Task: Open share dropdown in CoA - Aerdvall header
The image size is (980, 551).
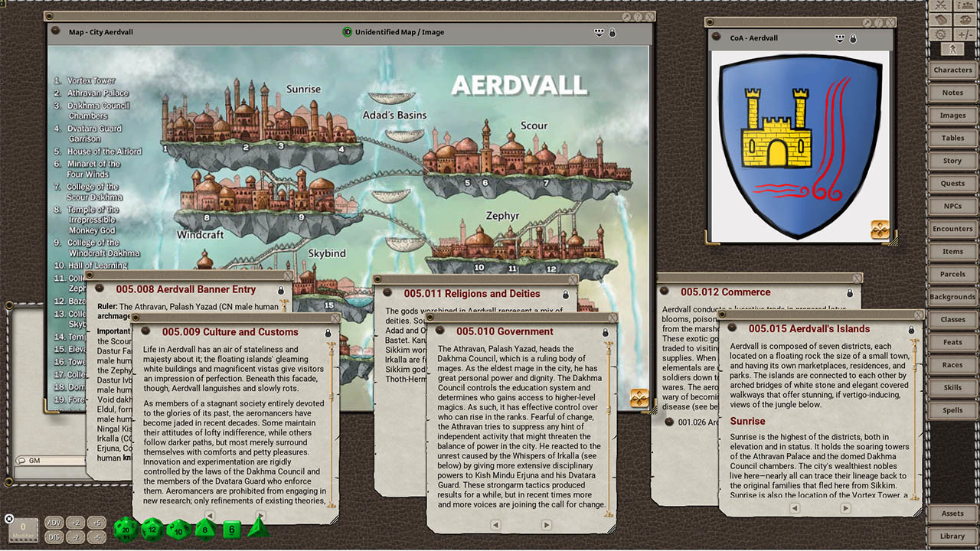Action: click(x=841, y=38)
